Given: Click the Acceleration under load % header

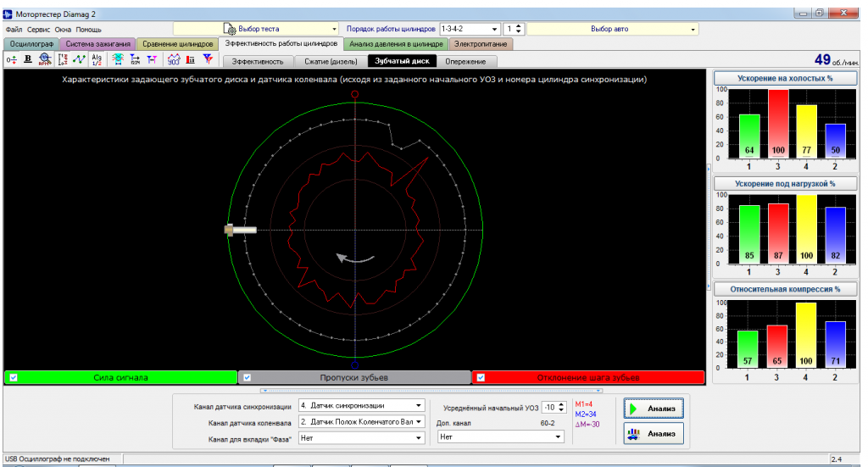Looking at the screenshot, I should [785, 183].
